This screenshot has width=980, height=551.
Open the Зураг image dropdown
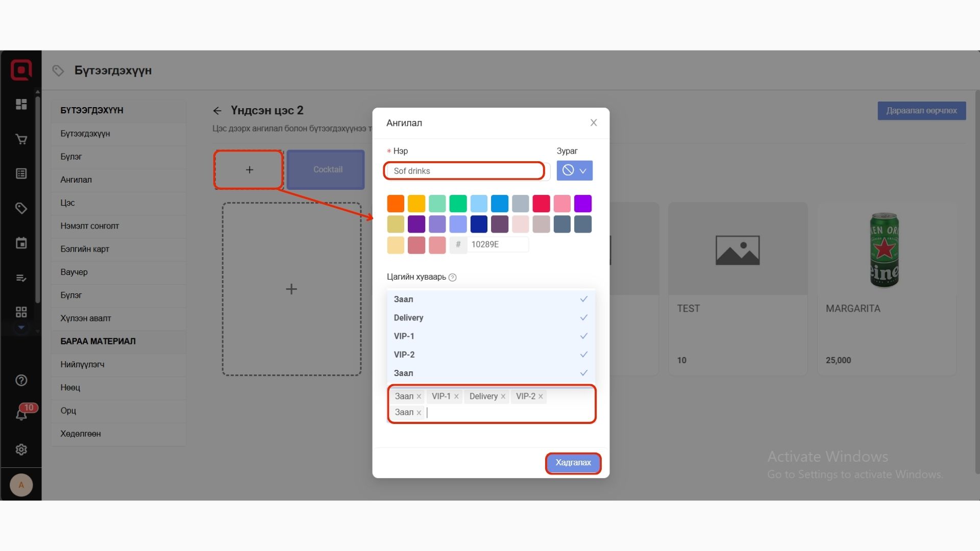tap(574, 171)
